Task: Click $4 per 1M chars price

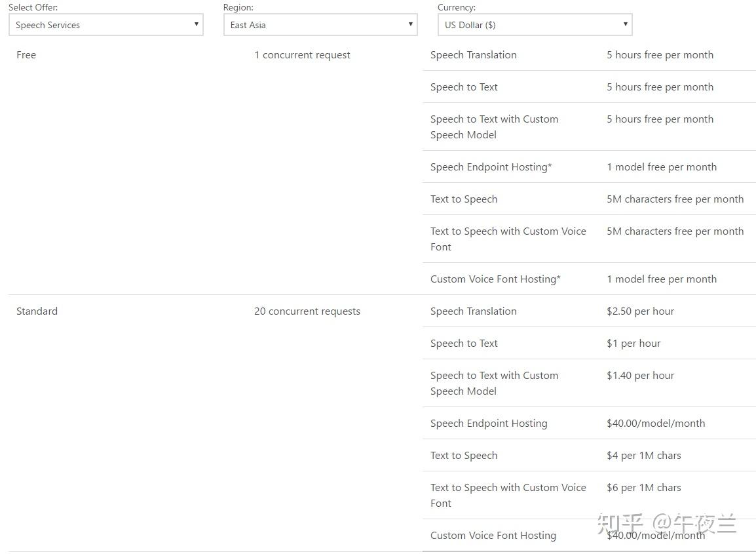Action: pos(643,456)
